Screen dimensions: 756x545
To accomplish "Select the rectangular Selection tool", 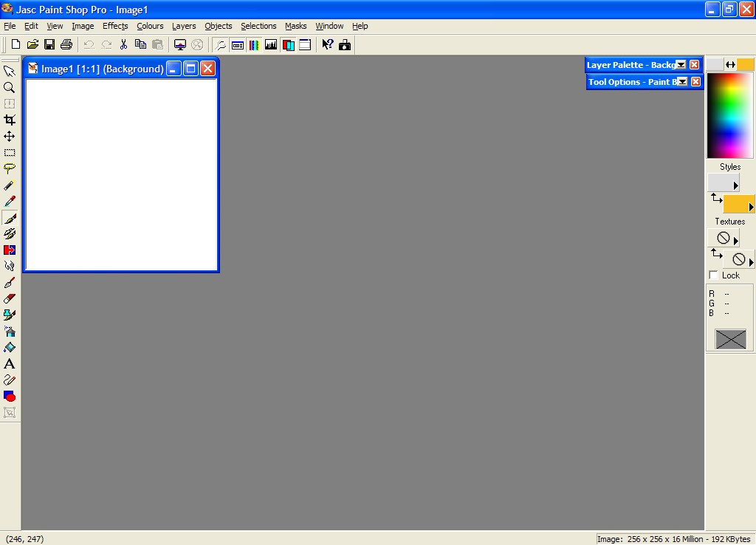I will click(x=9, y=153).
